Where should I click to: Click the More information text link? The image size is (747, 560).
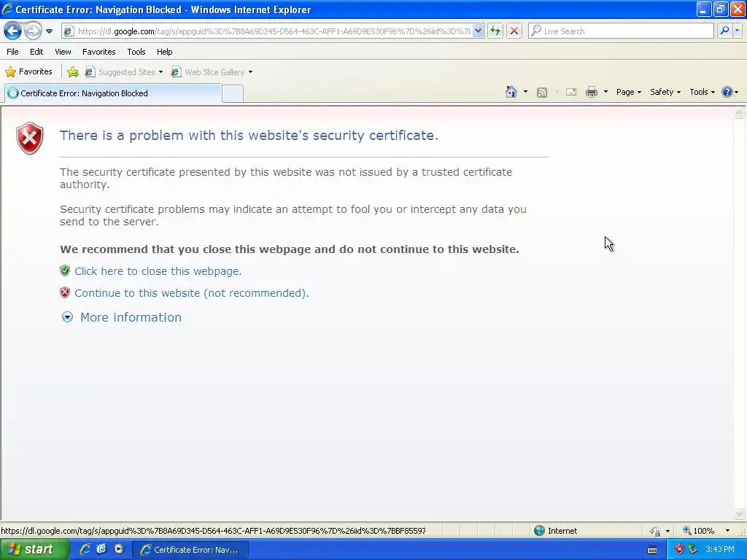[131, 318]
